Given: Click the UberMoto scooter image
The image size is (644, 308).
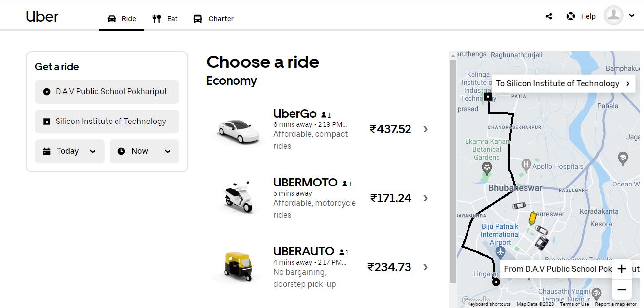Looking at the screenshot, I should click(238, 198).
